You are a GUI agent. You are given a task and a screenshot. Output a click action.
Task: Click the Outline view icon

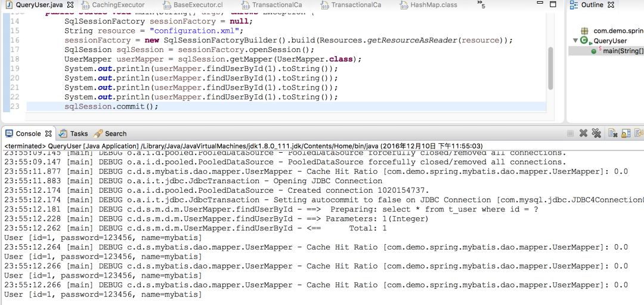point(574,5)
